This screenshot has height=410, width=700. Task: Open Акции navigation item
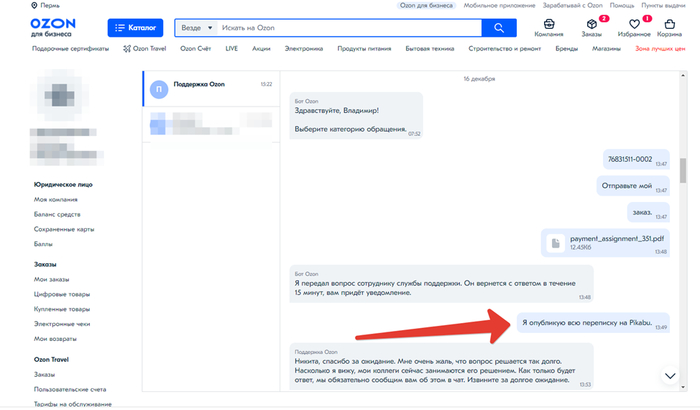(261, 49)
